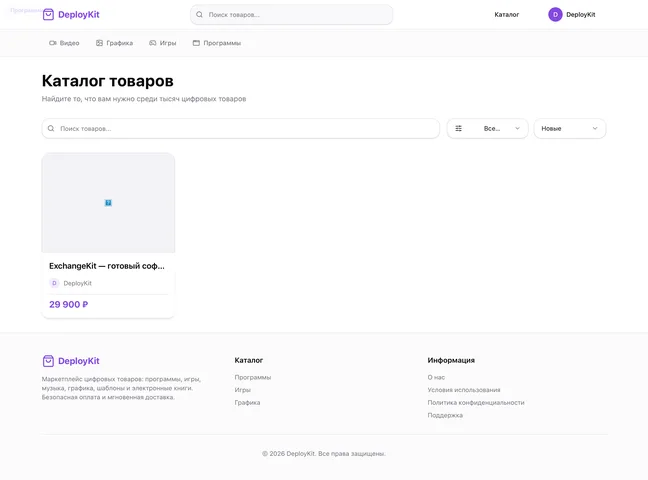Click the Графика image icon
The width and height of the screenshot is (648, 480).
[x=99, y=43]
